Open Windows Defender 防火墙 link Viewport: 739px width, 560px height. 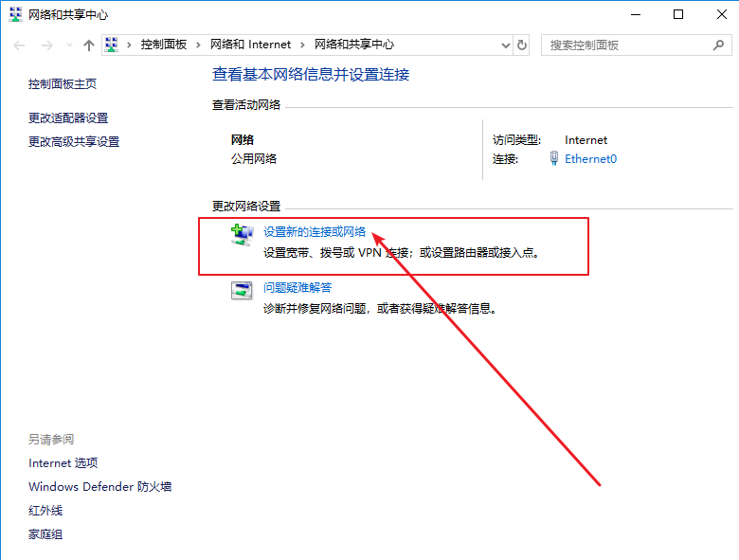[99, 487]
